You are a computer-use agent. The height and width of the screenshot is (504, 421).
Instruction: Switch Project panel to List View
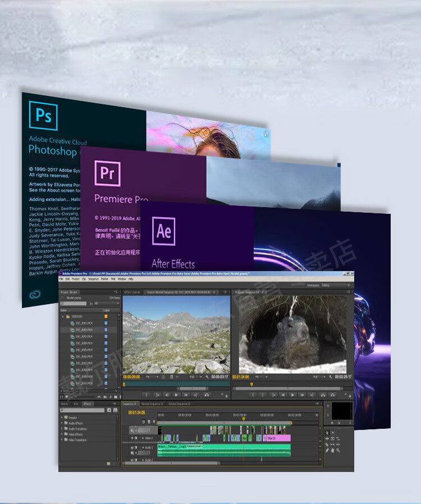pyautogui.click(x=61, y=397)
